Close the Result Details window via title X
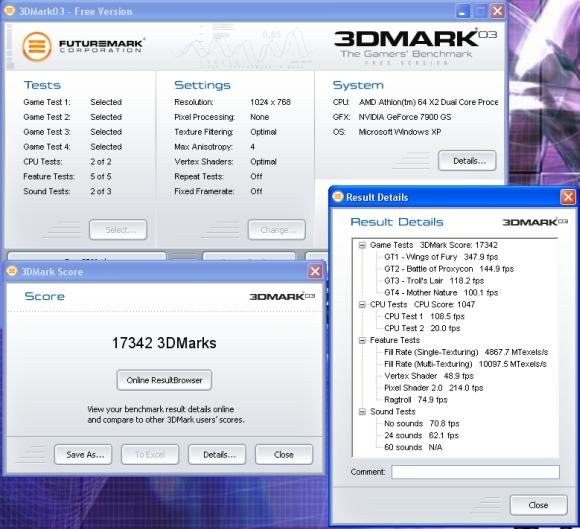This screenshot has width=580, height=529. pos(568,197)
